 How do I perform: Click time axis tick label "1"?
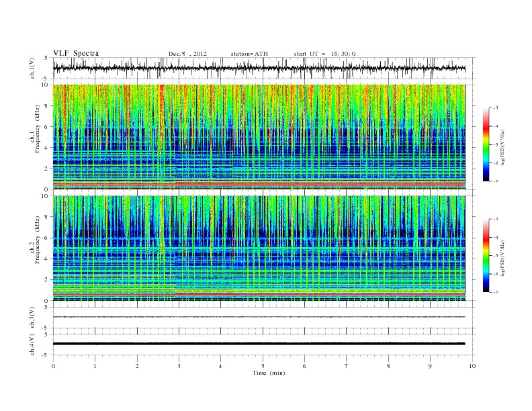[x=95, y=366]
